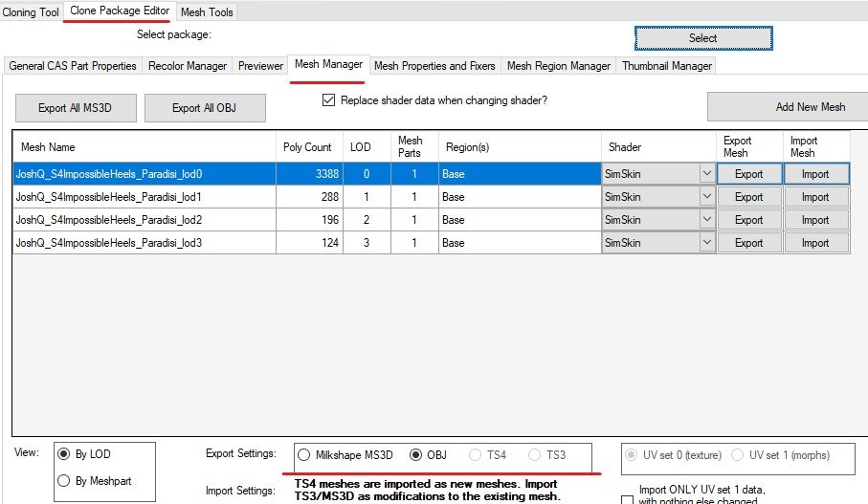The width and height of the screenshot is (868, 504).
Task: Select the Mesh Manager tab
Action: coord(328,64)
